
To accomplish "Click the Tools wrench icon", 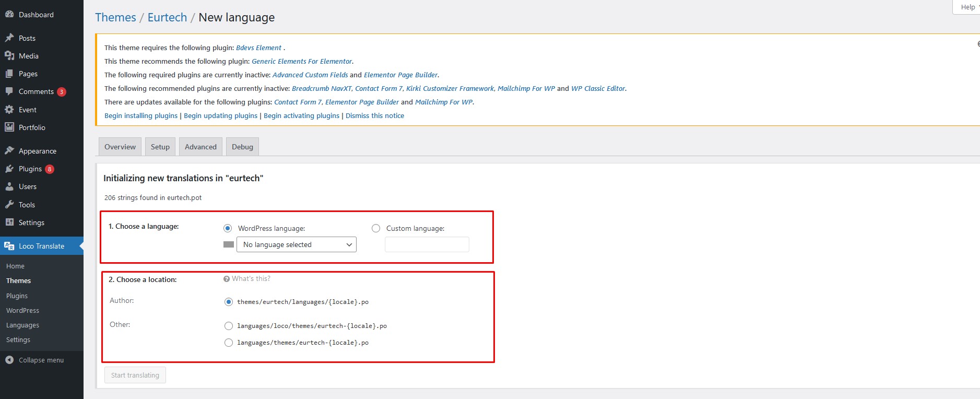I will pos(9,205).
